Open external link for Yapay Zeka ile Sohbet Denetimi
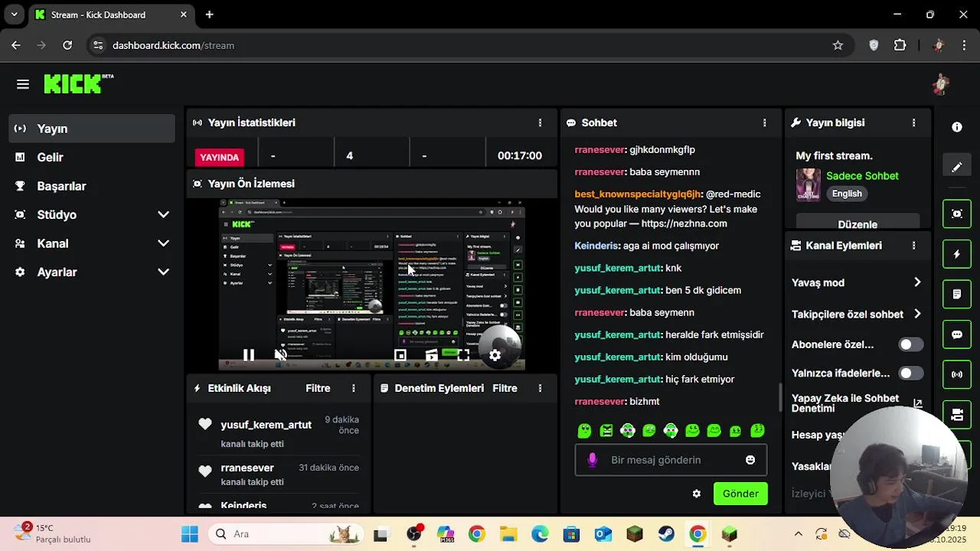The image size is (980, 551). (x=917, y=403)
